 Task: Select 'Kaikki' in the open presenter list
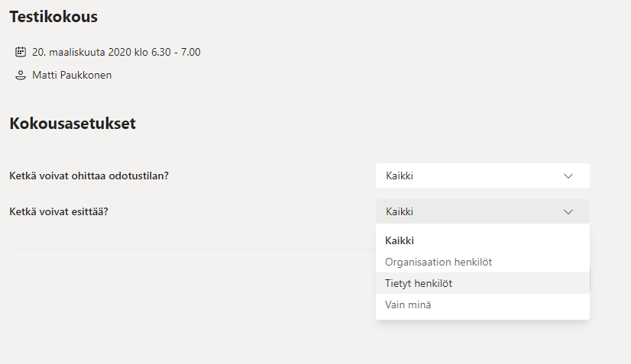[400, 240]
